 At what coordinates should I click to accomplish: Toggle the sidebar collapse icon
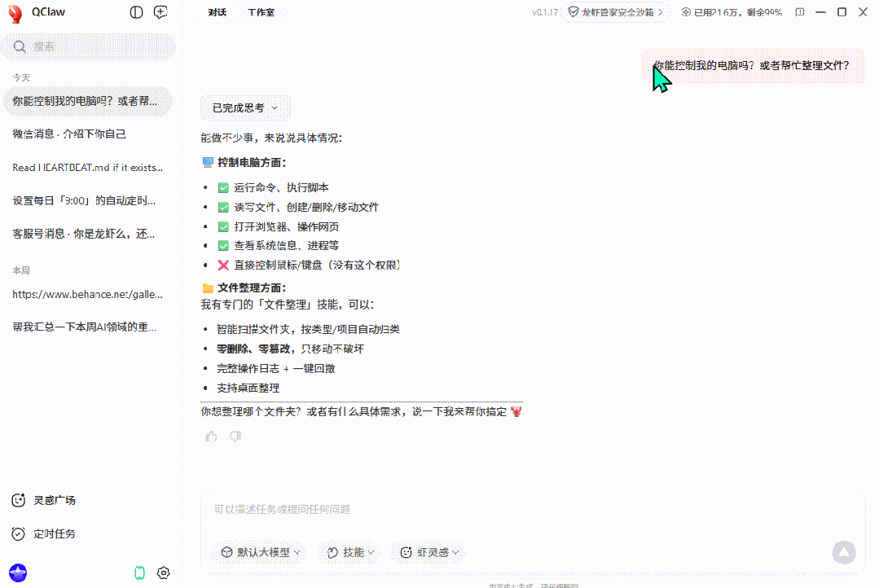tap(135, 12)
